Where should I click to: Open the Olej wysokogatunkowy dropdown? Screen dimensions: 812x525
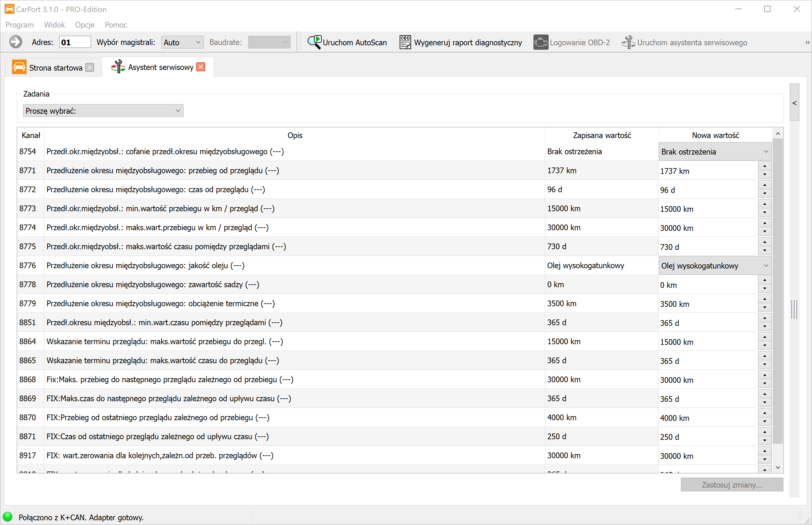[x=715, y=266]
